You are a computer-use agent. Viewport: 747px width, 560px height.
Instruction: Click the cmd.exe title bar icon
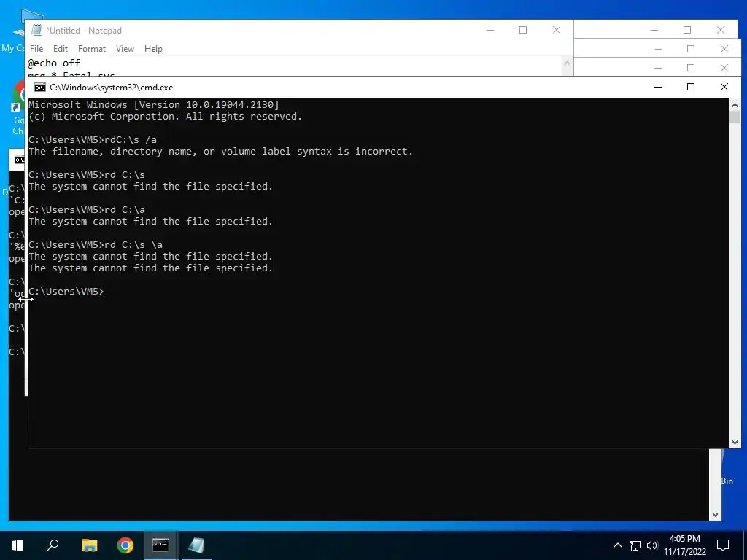point(40,87)
